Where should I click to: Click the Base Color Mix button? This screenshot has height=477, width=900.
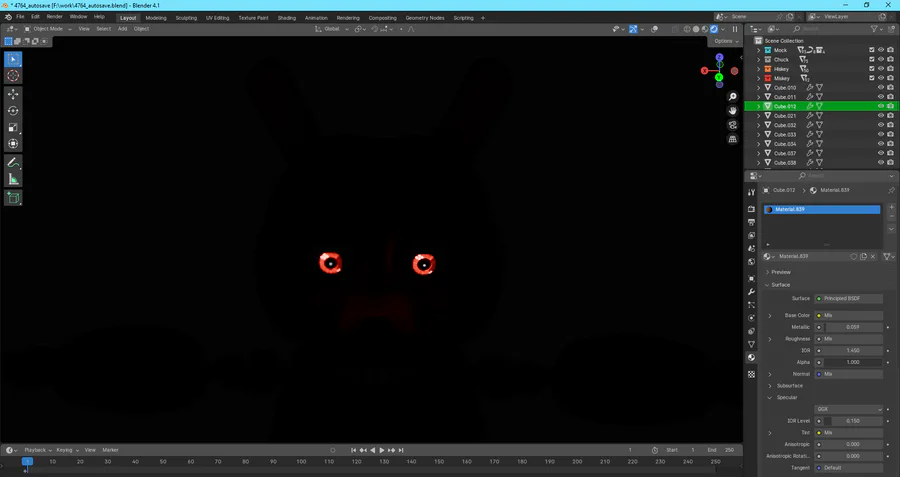pyautogui.click(x=848, y=315)
